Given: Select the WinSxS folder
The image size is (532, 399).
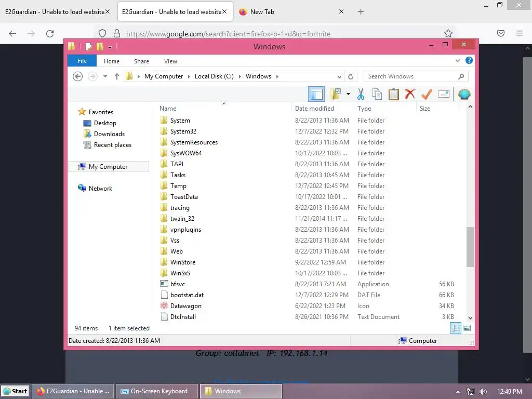Looking at the screenshot, I should (180, 273).
